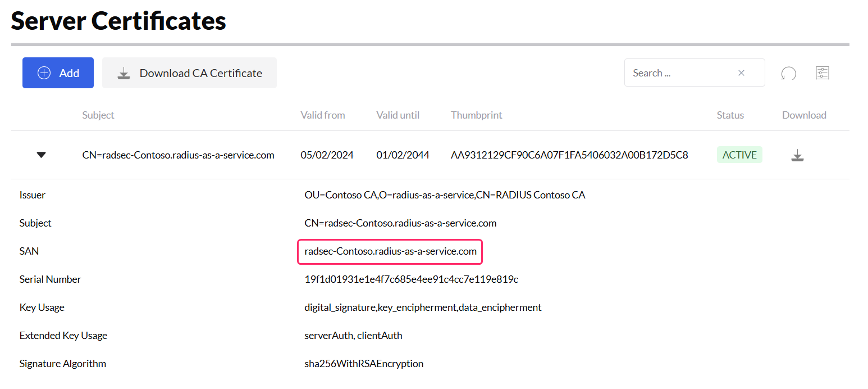
Task: Click the refresh list icon
Action: click(789, 73)
